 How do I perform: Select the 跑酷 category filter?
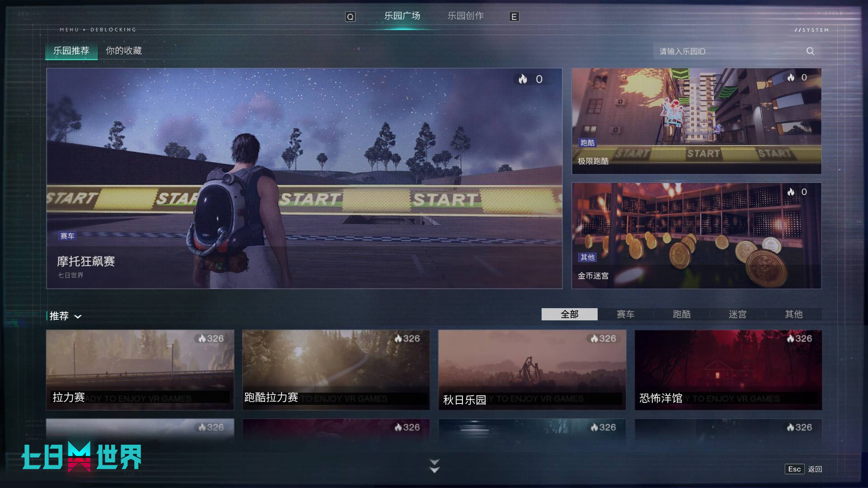(x=681, y=314)
